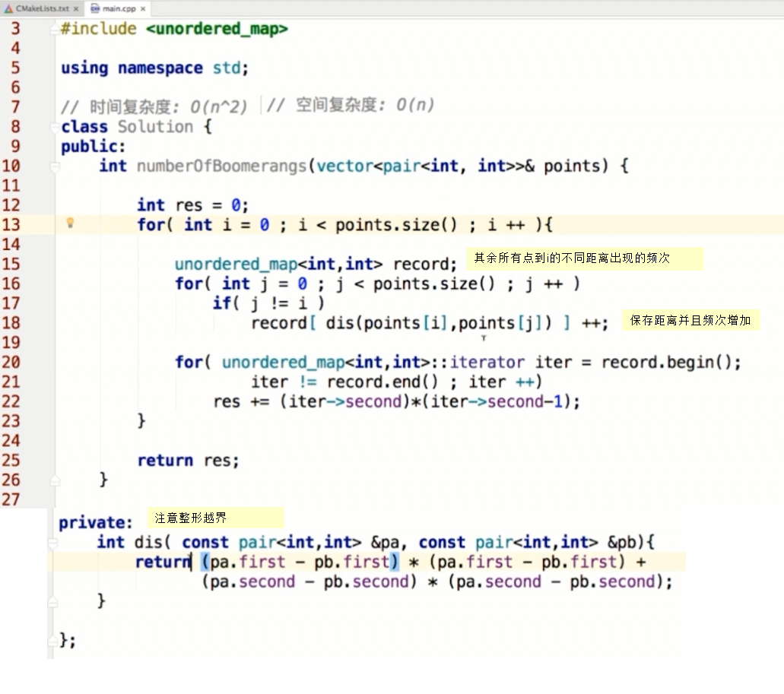Click the 'if( j != i )' condition
Image resolution: width=784 pixels, height=694 pixels.
tap(269, 303)
